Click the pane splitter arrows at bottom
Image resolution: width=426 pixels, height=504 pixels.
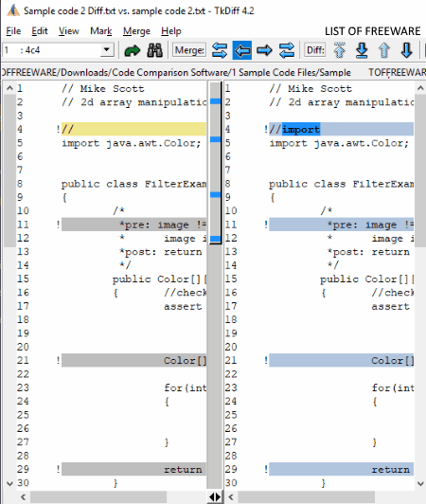click(x=215, y=497)
